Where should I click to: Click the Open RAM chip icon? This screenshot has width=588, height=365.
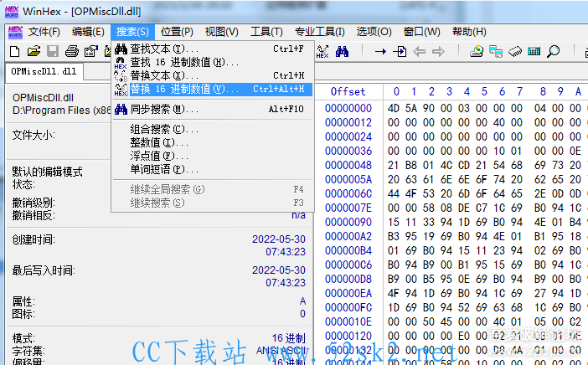(515, 51)
